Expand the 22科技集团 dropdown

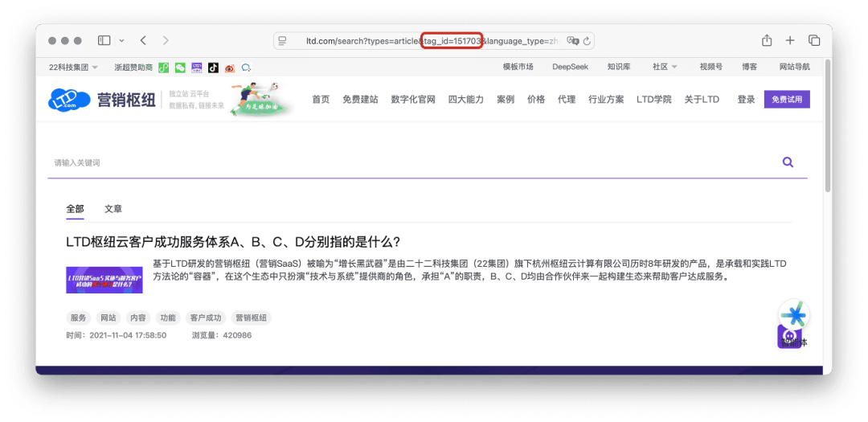73,67
